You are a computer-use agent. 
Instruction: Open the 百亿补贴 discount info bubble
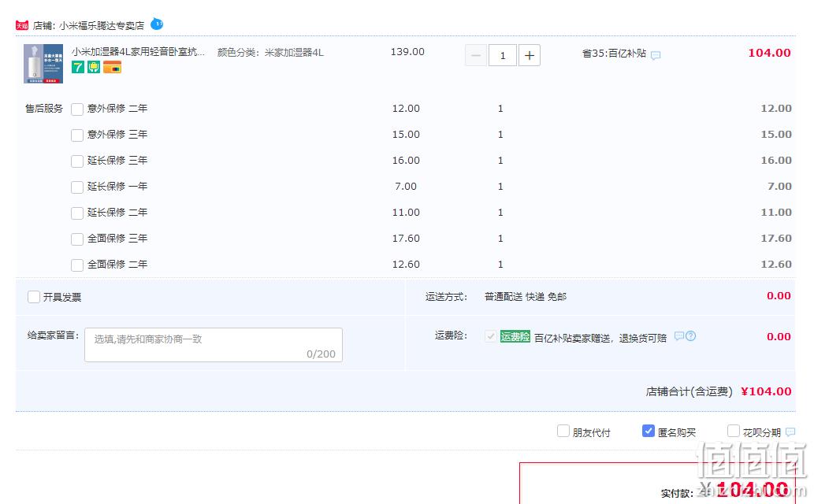(656, 55)
